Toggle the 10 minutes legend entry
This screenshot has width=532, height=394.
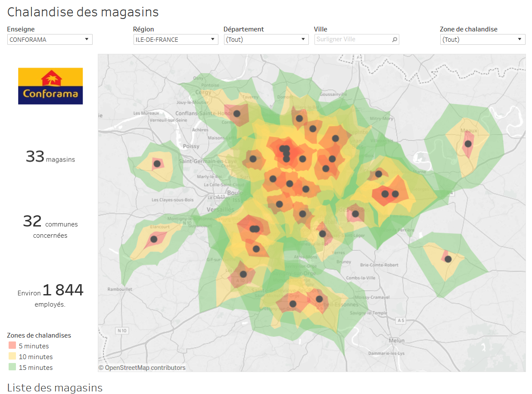point(36,357)
